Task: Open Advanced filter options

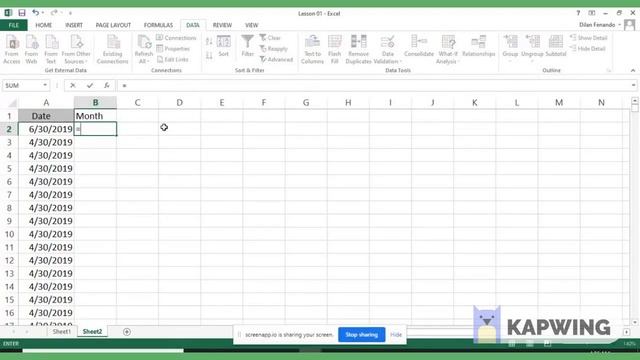Action: click(276, 60)
